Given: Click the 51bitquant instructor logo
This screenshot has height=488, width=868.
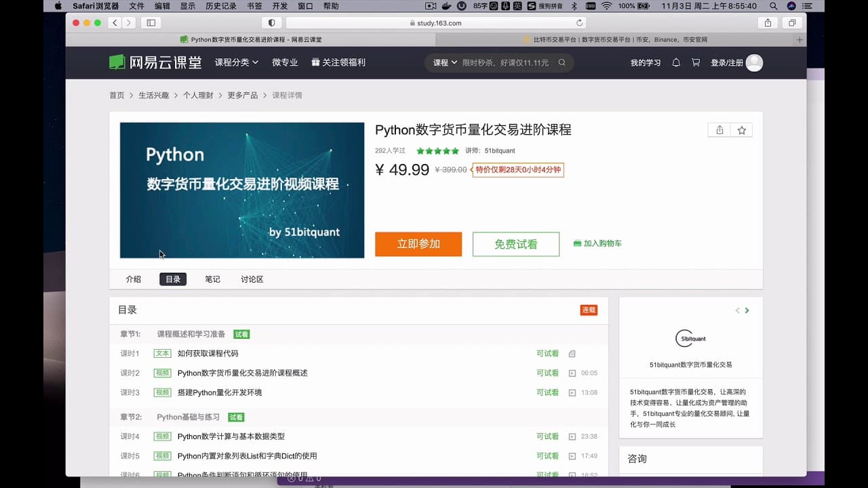Looking at the screenshot, I should coord(690,338).
